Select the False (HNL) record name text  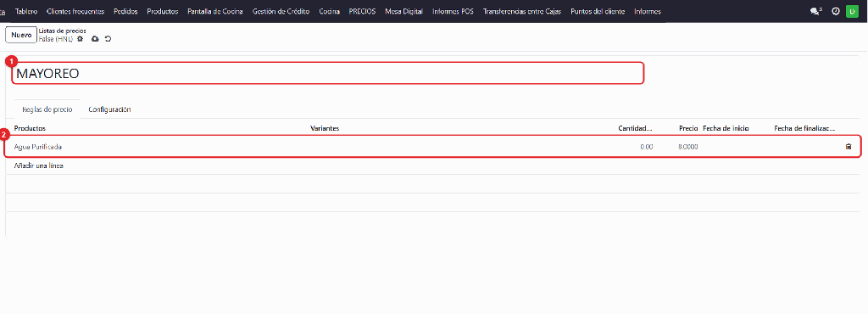coord(56,39)
